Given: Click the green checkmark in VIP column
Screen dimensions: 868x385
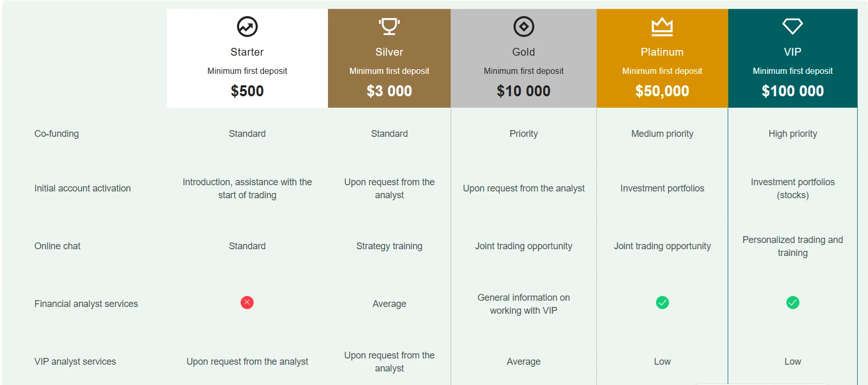Looking at the screenshot, I should click(793, 303).
